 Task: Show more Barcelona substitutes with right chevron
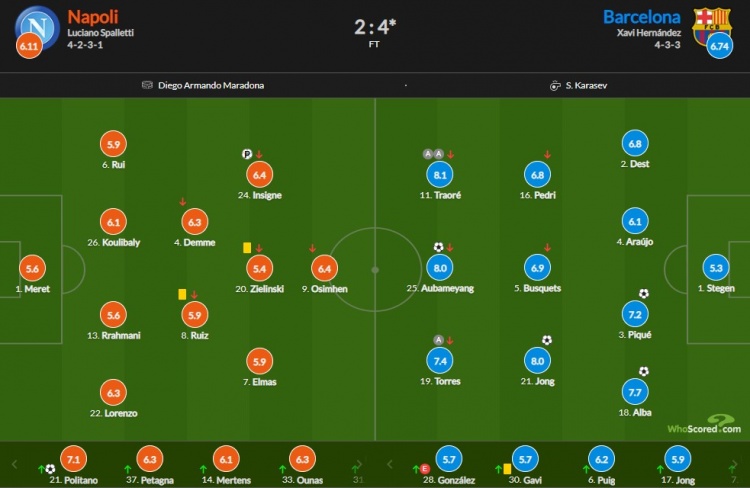pos(733,465)
